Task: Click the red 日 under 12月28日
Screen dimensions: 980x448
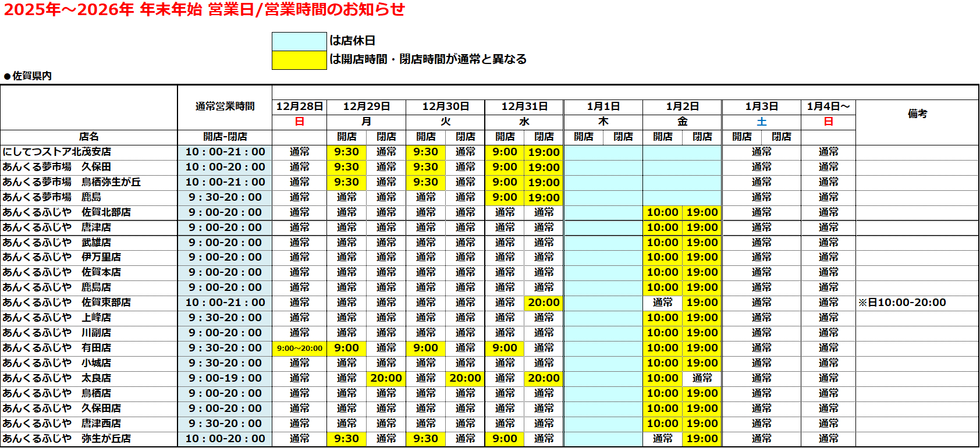Action: pos(299,122)
